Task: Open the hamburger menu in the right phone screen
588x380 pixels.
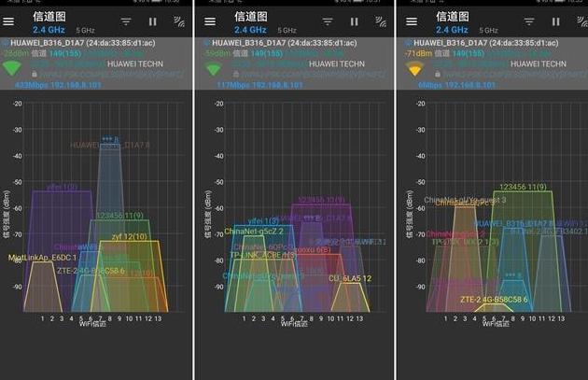Action: coord(412,21)
